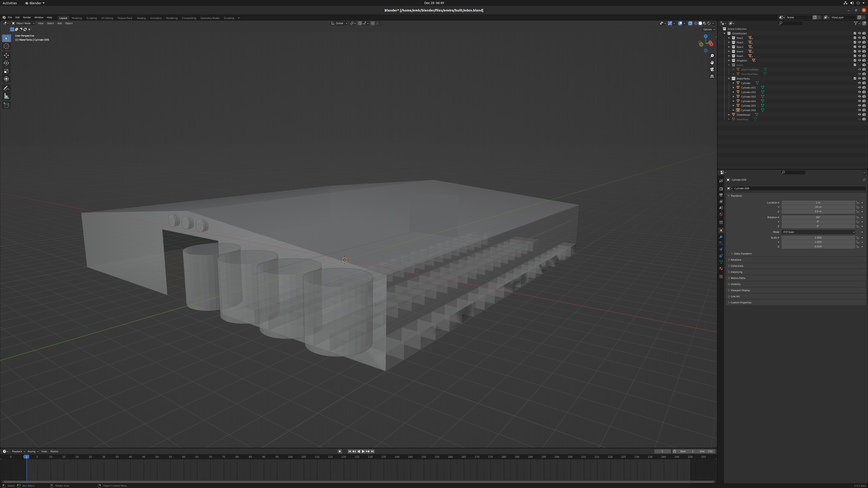Screen dimensions: 868x488
Task: Activate the Move tool
Action: click(x=6, y=55)
